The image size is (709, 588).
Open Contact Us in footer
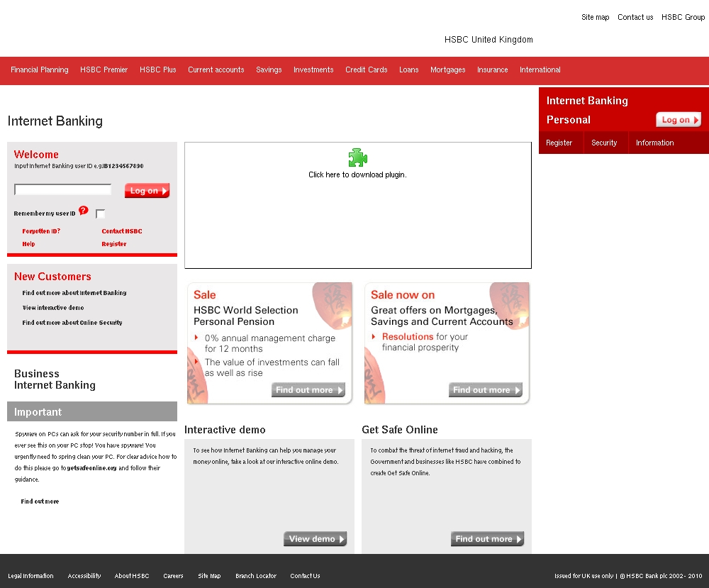tap(305, 576)
